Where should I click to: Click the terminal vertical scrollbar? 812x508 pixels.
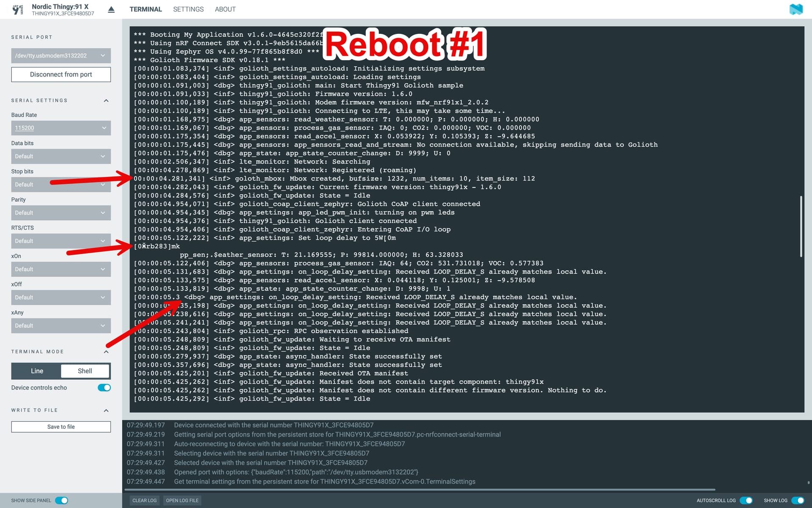point(801,226)
